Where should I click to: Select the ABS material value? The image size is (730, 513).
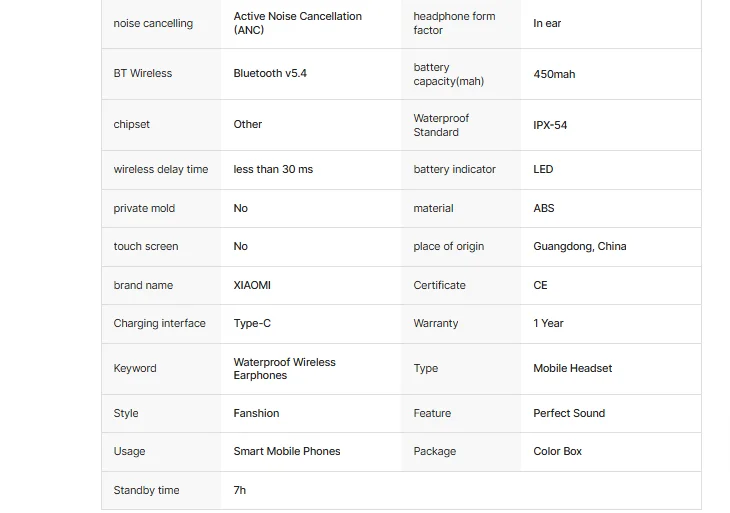[544, 208]
